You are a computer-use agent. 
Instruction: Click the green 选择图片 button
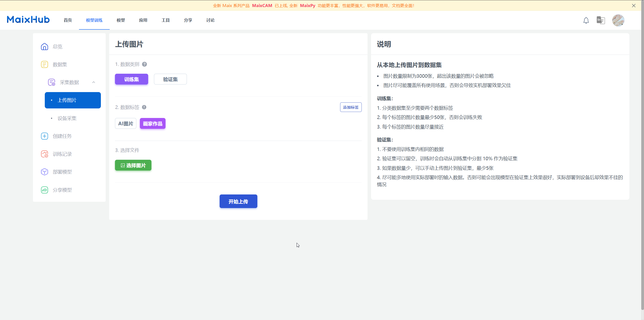(x=133, y=165)
